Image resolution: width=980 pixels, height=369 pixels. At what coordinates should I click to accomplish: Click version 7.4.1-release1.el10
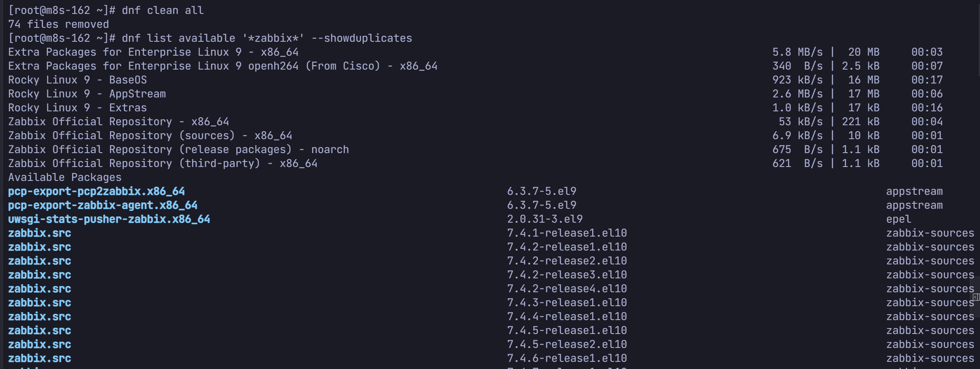(x=567, y=233)
